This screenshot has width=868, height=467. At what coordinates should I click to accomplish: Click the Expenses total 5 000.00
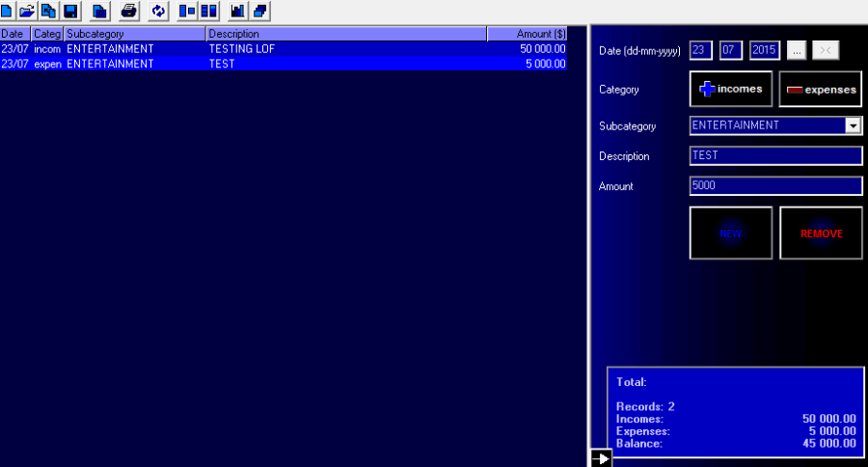click(x=832, y=431)
